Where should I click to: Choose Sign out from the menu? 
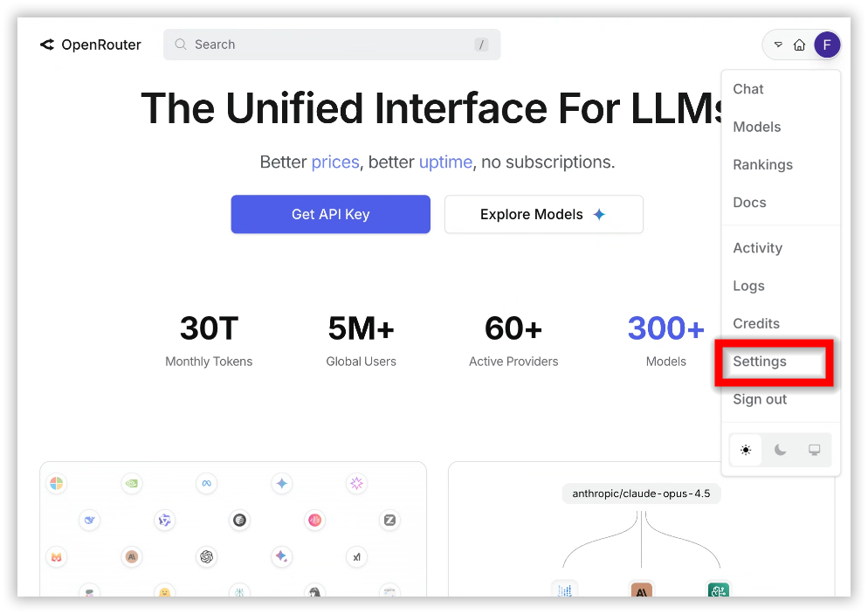pos(760,399)
